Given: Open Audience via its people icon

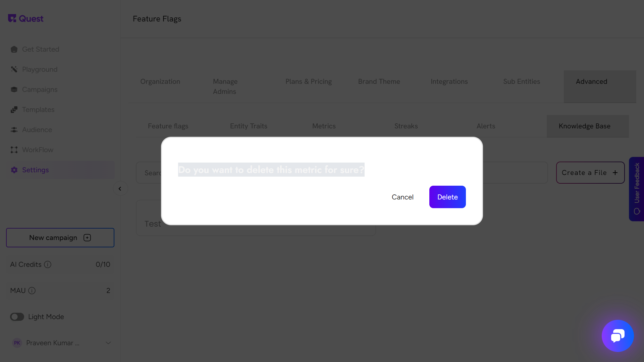Looking at the screenshot, I should 14,130.
